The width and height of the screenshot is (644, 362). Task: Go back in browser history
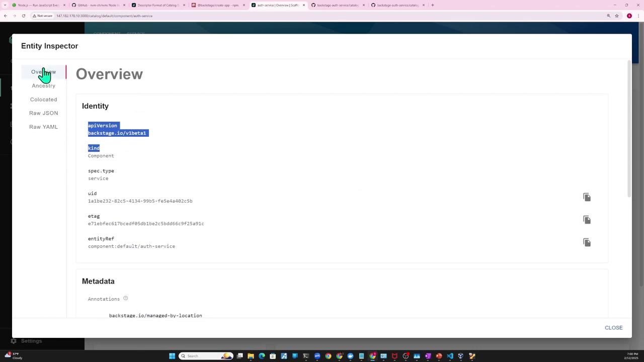point(6,16)
